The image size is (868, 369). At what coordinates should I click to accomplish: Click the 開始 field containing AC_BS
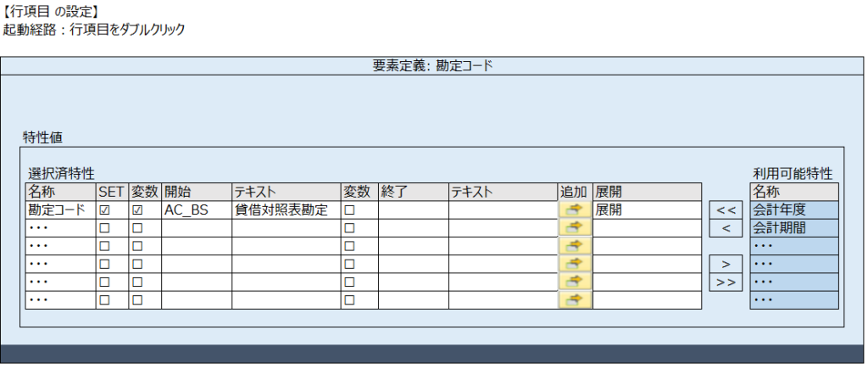click(x=196, y=210)
